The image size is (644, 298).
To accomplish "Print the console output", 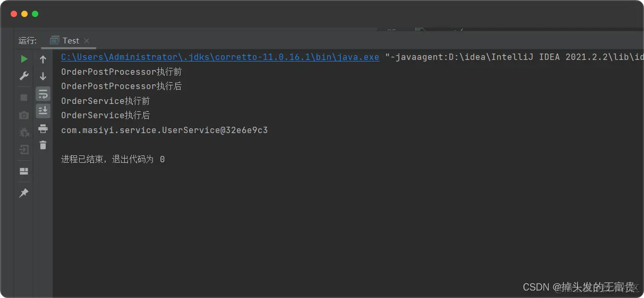I will (43, 128).
